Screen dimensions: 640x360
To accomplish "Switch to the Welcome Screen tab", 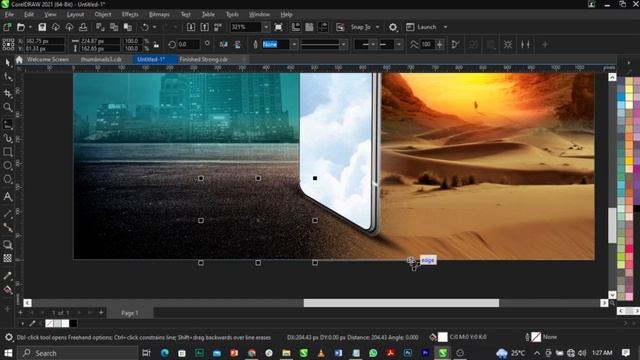I will pos(47,59).
